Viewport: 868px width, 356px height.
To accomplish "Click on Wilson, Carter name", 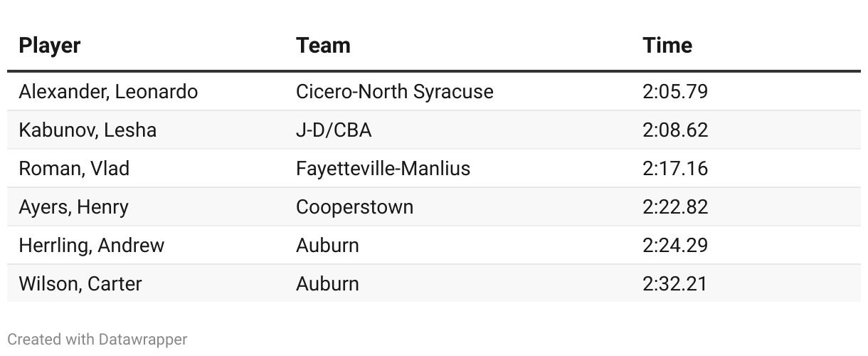I will [80, 284].
